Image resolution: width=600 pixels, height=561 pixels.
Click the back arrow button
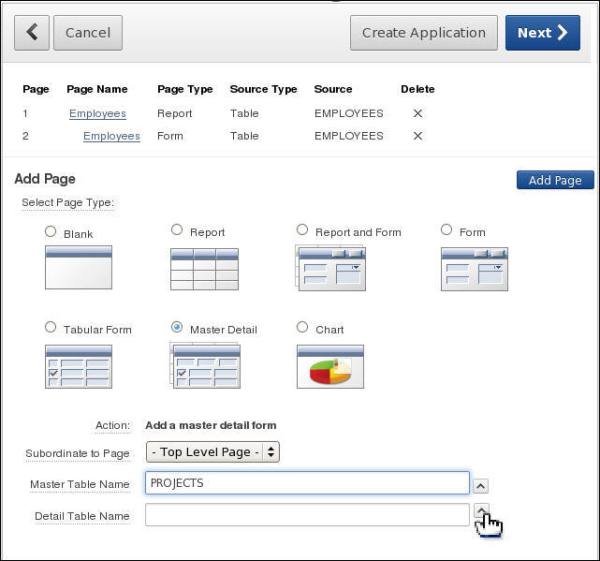click(x=32, y=33)
